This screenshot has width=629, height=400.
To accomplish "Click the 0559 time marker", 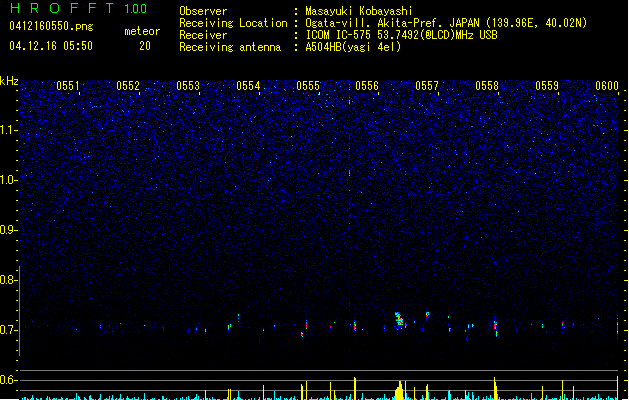I will [x=547, y=86].
